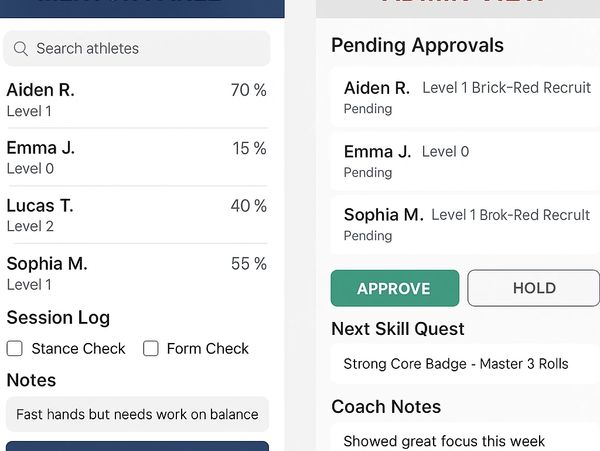Open Lucas T. athlete entry
The image size is (600, 451).
[x=137, y=215]
